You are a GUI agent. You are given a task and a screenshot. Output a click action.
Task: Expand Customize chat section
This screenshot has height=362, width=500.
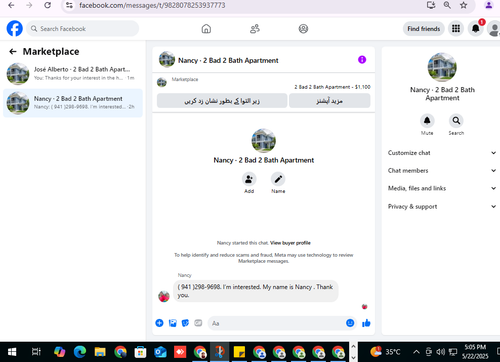coord(442,153)
